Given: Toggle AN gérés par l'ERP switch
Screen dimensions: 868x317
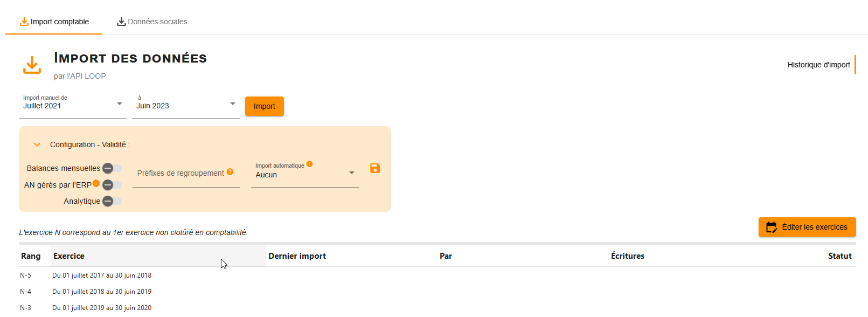Looking at the screenshot, I should [x=112, y=185].
